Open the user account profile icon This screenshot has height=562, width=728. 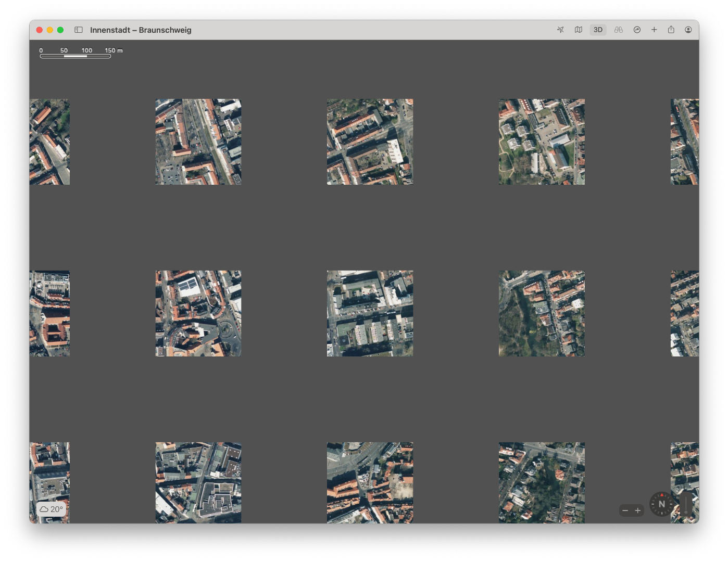[688, 30]
